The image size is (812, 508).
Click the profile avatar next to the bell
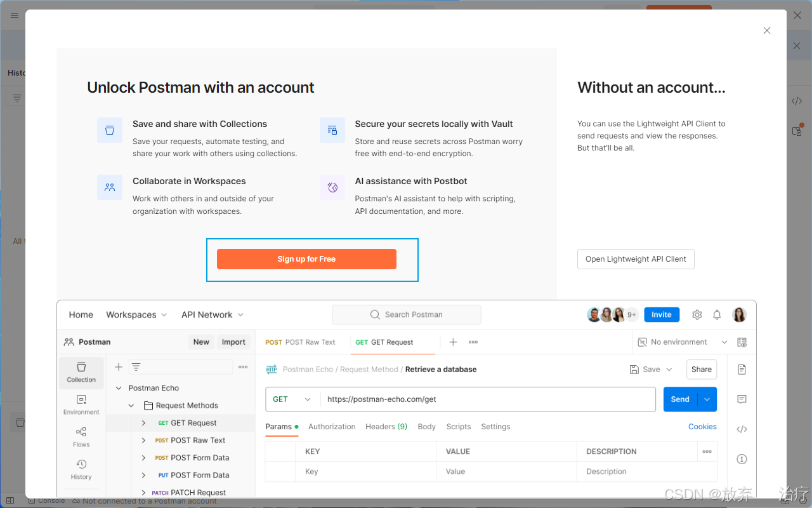pyautogui.click(x=739, y=314)
